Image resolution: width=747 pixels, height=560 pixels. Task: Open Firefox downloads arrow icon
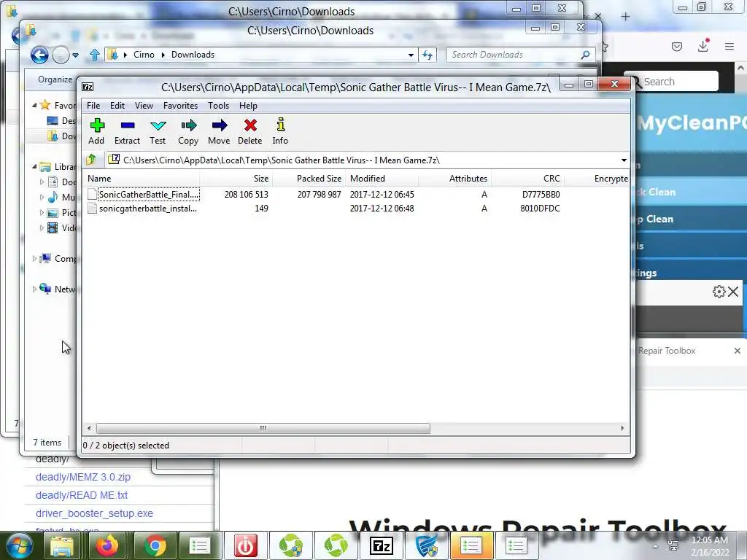pos(703,46)
